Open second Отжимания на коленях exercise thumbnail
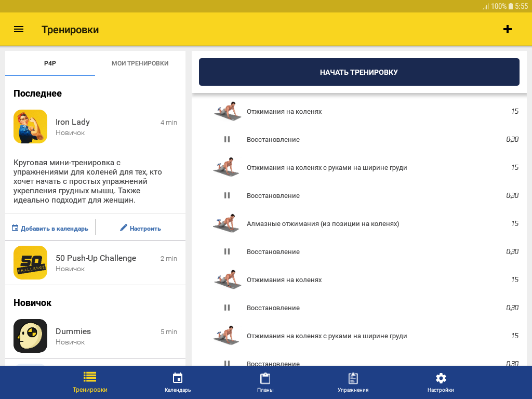Image resolution: width=532 pixels, height=399 pixels. point(228,279)
